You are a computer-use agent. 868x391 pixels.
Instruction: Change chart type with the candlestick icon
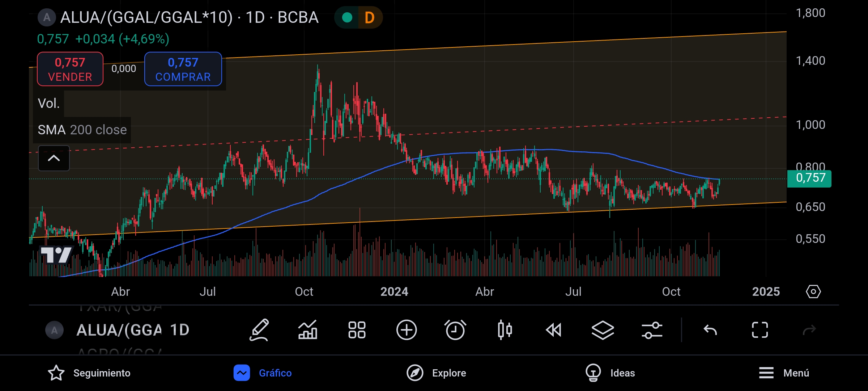click(505, 330)
